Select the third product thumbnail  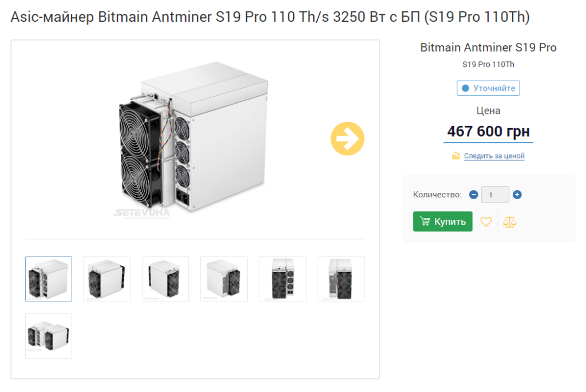coord(165,279)
